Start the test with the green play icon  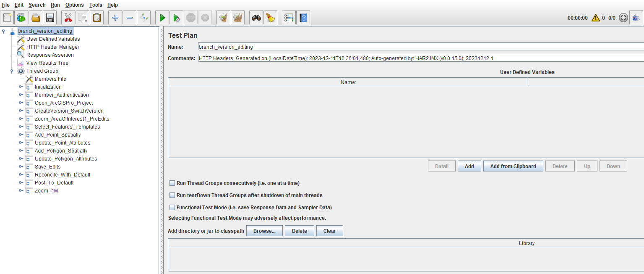pyautogui.click(x=162, y=18)
